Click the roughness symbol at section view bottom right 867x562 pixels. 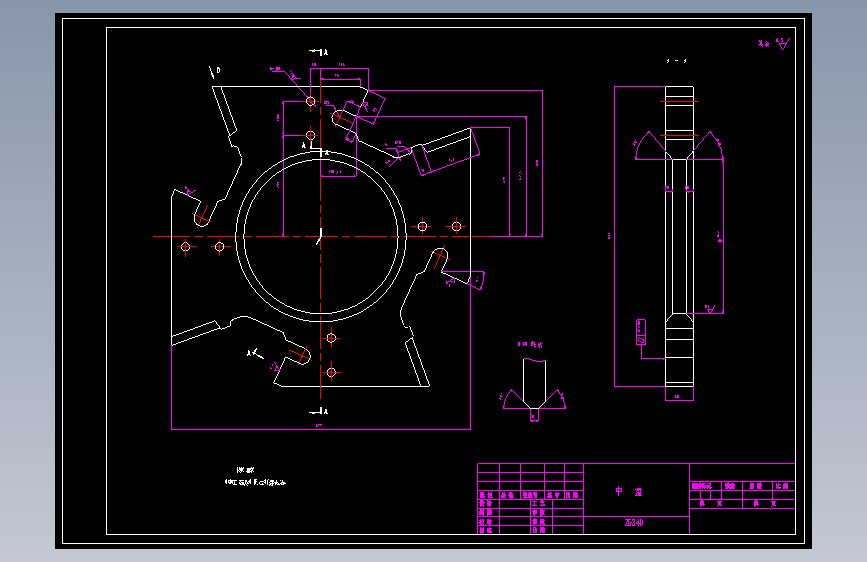[711, 308]
